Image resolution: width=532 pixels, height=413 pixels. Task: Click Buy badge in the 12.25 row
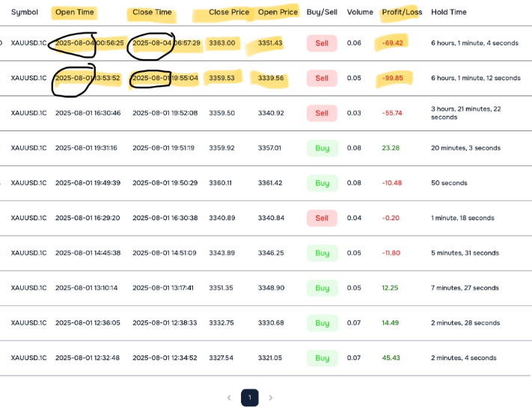[x=322, y=288]
